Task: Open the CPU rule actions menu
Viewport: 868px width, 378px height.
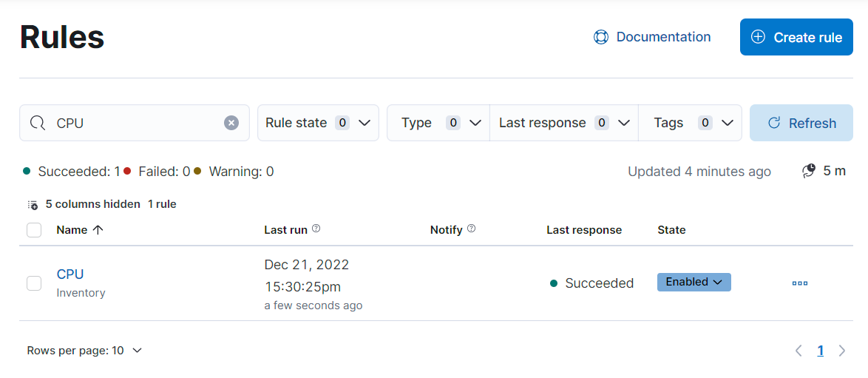Action: point(799,283)
